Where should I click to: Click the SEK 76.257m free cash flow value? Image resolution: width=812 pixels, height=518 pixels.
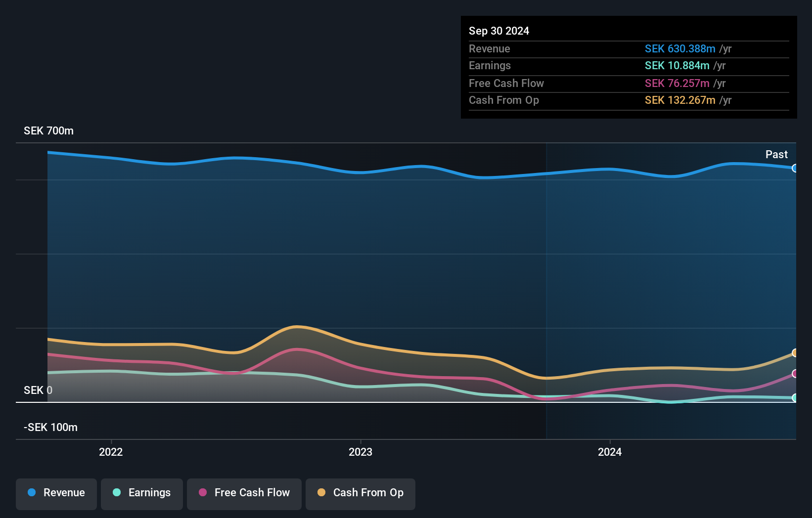(x=677, y=84)
